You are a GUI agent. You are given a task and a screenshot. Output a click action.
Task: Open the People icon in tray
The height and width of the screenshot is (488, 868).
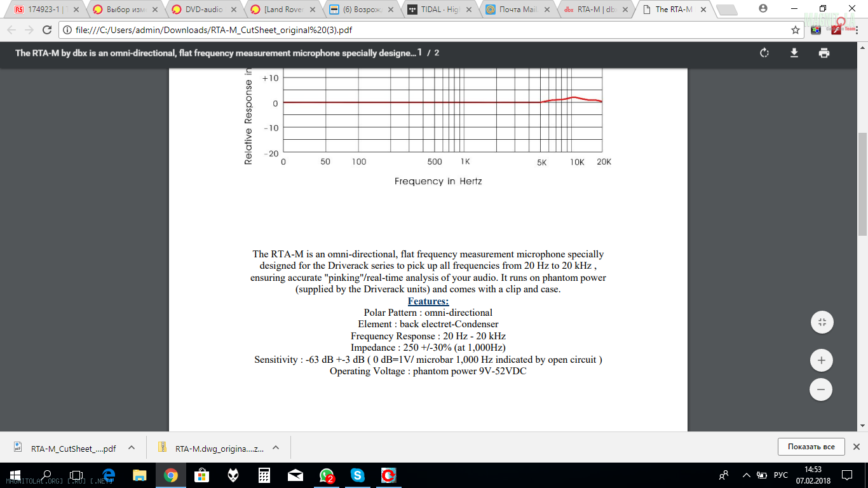[724, 475]
